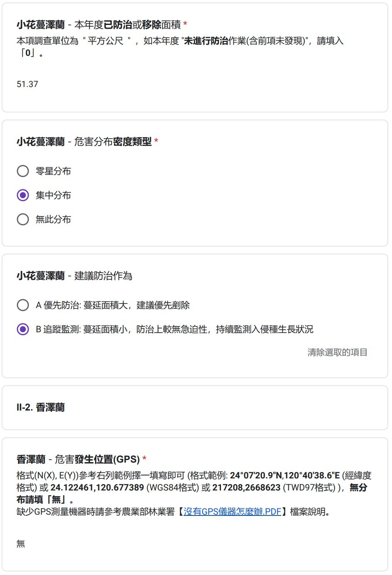Image resolution: width=392 pixels, height=575 pixels.
Task: Click the red asterisk after 移除面積
Action: tap(185, 25)
